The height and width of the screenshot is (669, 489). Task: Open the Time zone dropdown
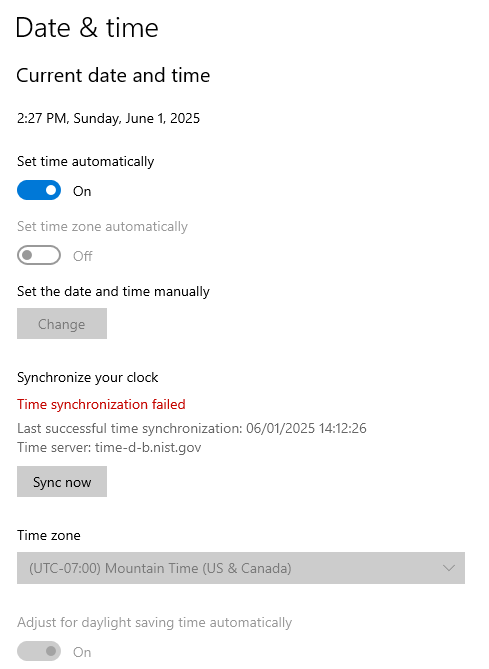point(241,568)
